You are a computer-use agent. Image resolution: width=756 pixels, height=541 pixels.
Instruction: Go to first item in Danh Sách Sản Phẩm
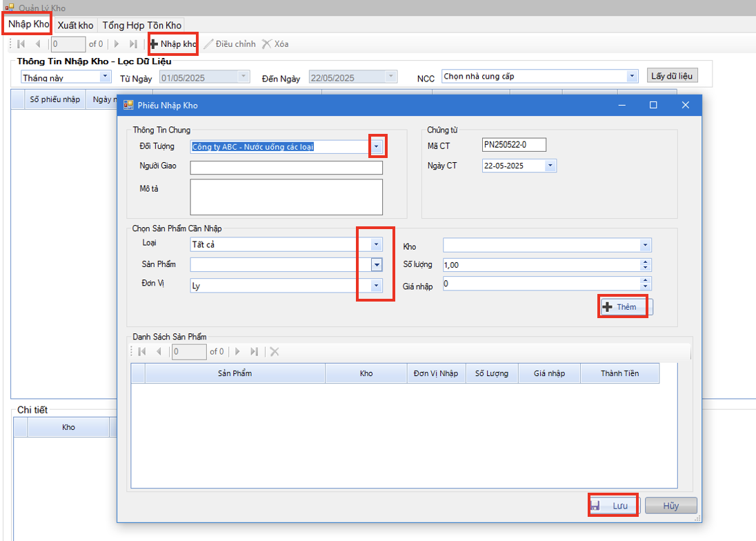click(x=142, y=351)
